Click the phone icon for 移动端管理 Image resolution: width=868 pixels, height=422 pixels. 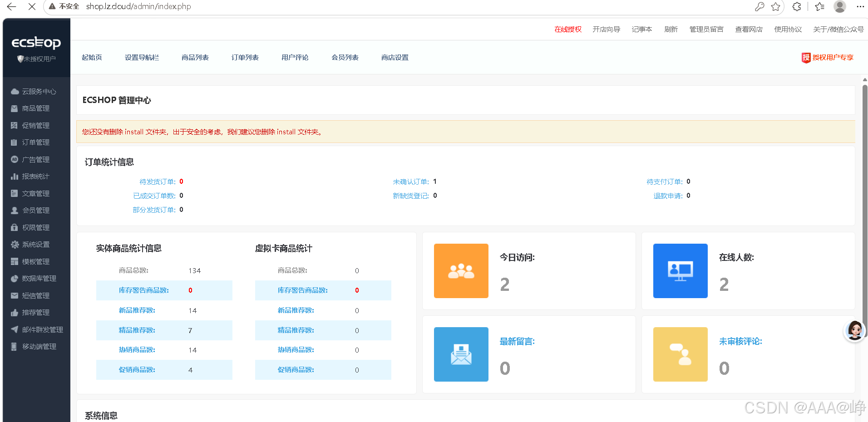pos(15,347)
